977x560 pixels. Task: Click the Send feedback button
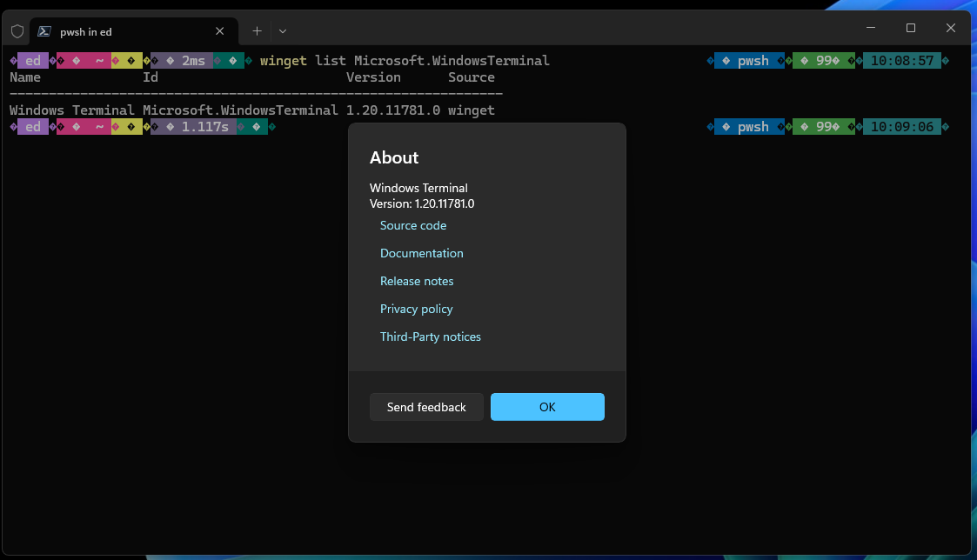426,407
